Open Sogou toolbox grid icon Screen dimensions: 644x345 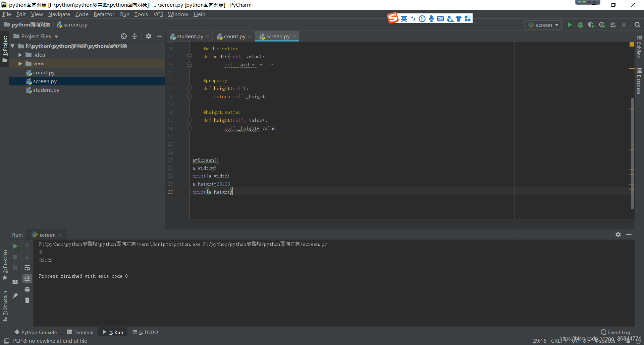tap(468, 18)
